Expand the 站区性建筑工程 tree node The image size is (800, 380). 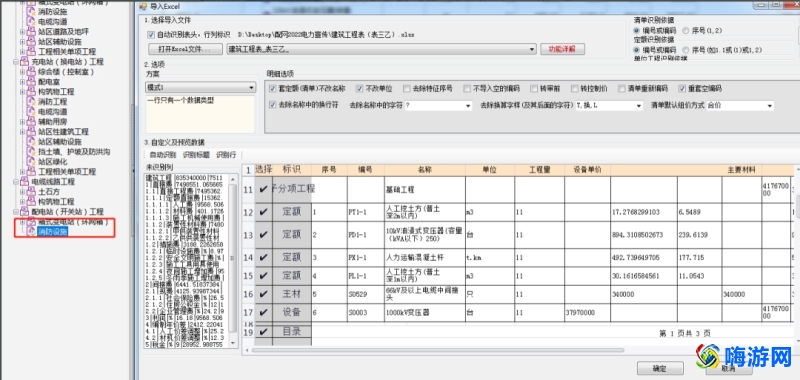[x=22, y=132]
